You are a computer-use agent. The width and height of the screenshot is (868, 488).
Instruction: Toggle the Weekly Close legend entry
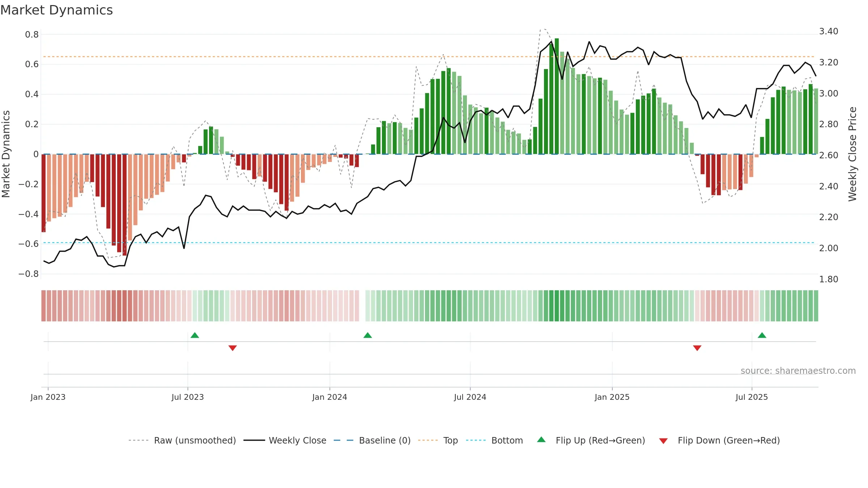tap(285, 440)
